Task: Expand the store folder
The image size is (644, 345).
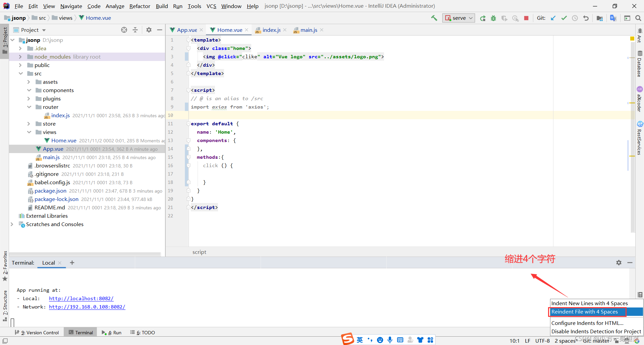Action: 29,124
